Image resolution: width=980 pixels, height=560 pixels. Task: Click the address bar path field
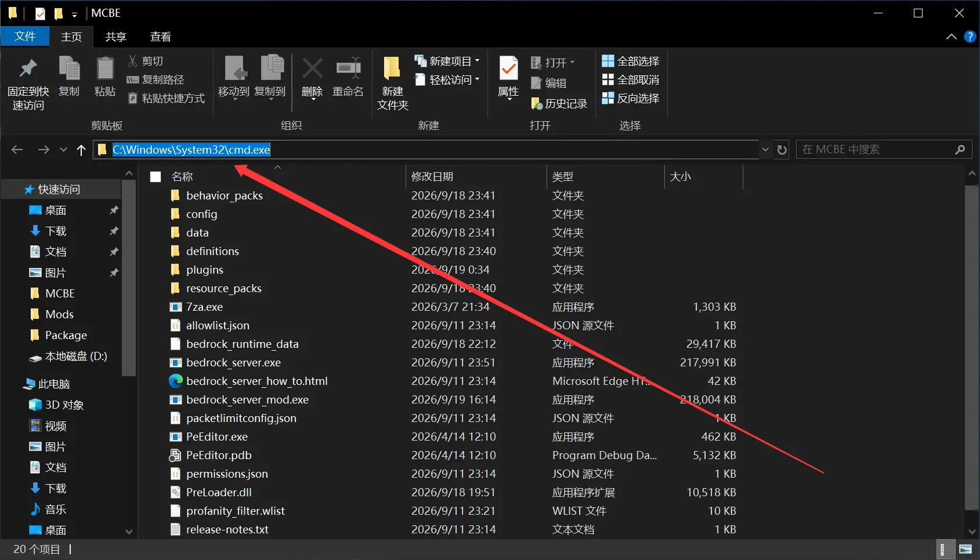click(x=426, y=150)
